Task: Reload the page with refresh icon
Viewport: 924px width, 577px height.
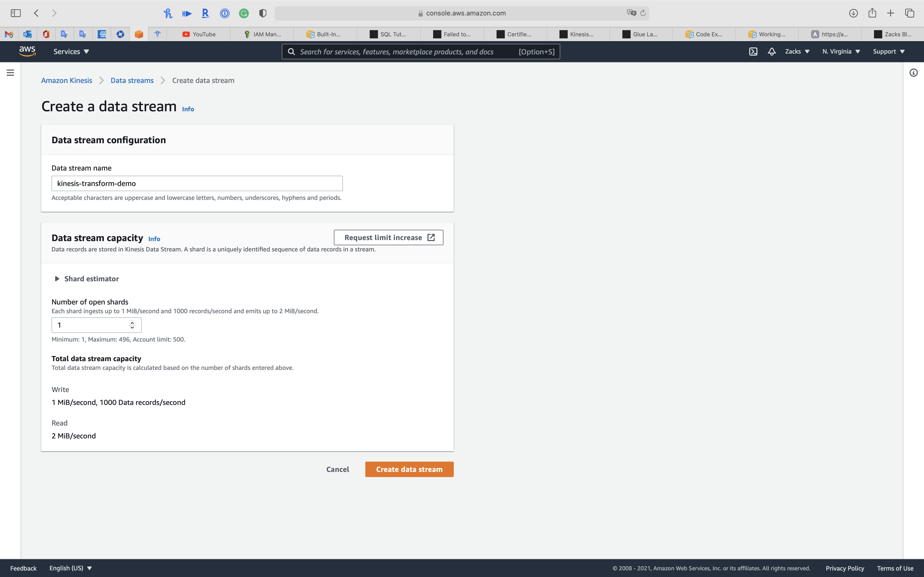Action: tap(643, 13)
